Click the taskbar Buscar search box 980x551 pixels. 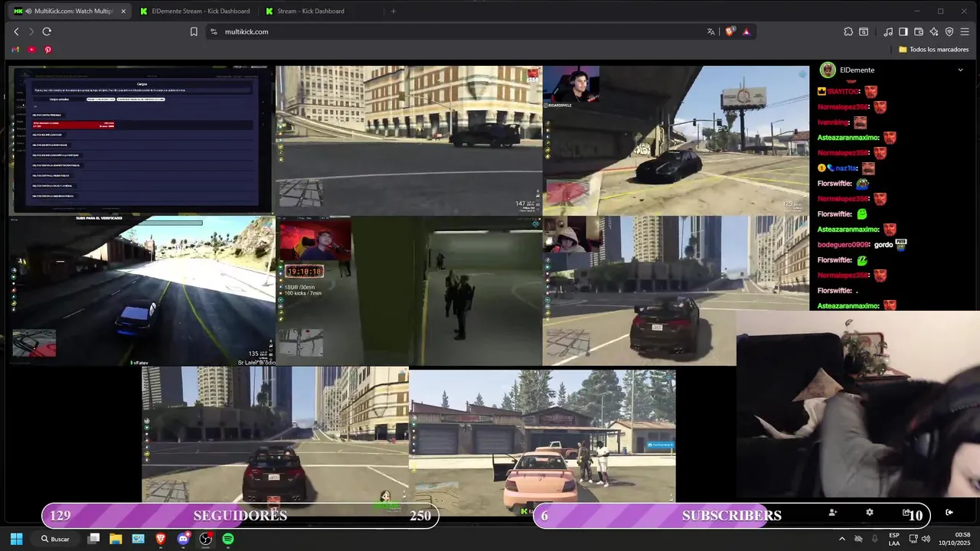click(x=56, y=539)
